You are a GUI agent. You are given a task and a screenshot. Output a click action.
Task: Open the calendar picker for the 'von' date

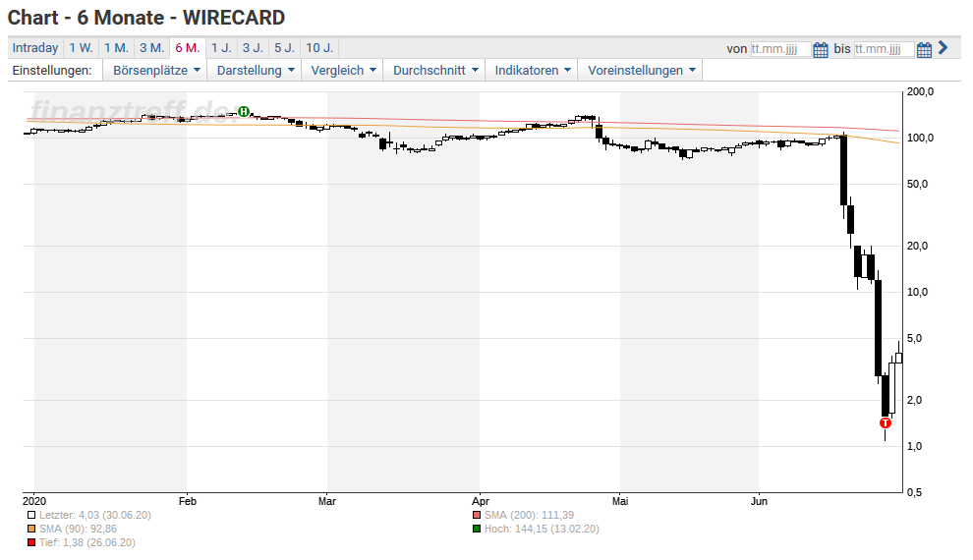[821, 49]
